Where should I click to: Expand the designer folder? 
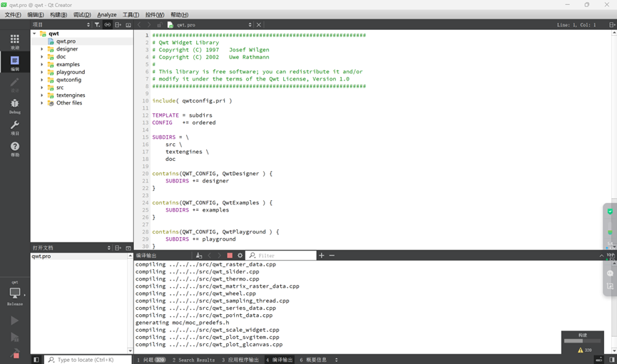(42, 49)
